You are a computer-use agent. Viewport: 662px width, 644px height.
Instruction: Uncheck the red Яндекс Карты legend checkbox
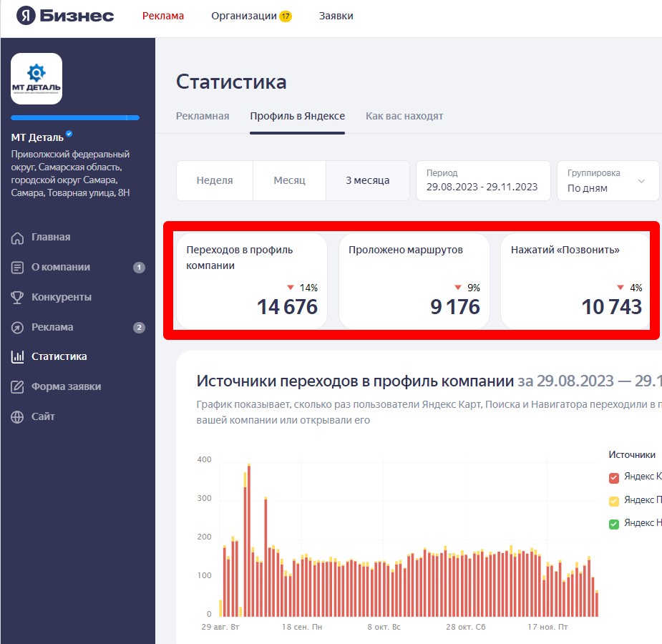[614, 477]
